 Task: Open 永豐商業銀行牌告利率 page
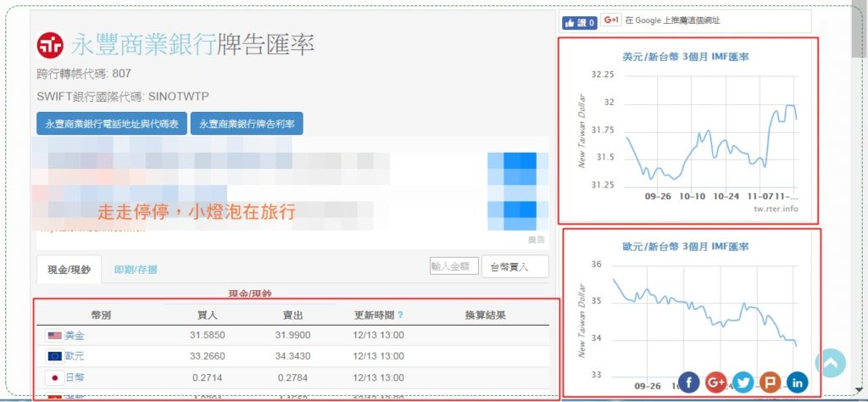[x=247, y=124]
